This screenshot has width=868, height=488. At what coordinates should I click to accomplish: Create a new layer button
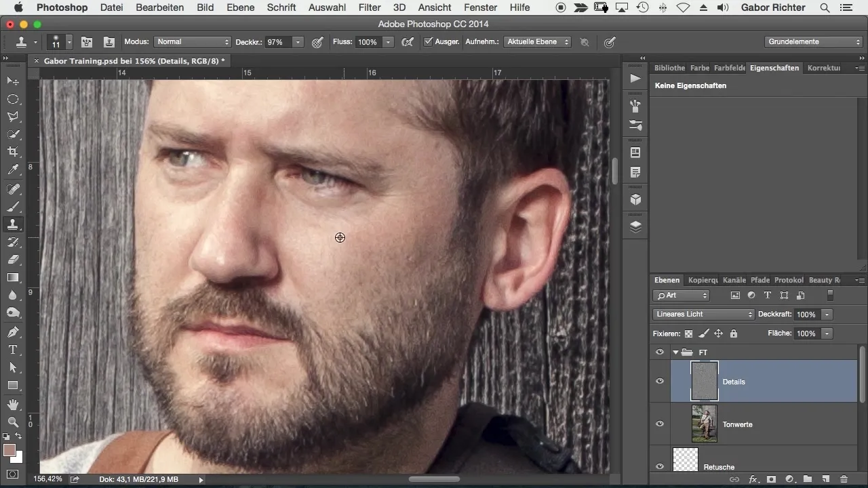pyautogui.click(x=825, y=479)
